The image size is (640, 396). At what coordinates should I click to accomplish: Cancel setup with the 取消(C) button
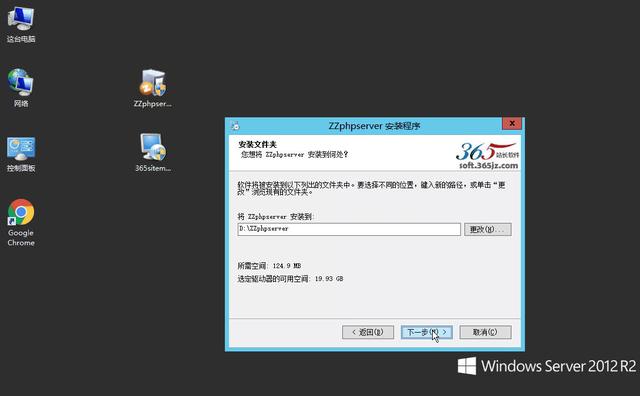[x=485, y=332]
